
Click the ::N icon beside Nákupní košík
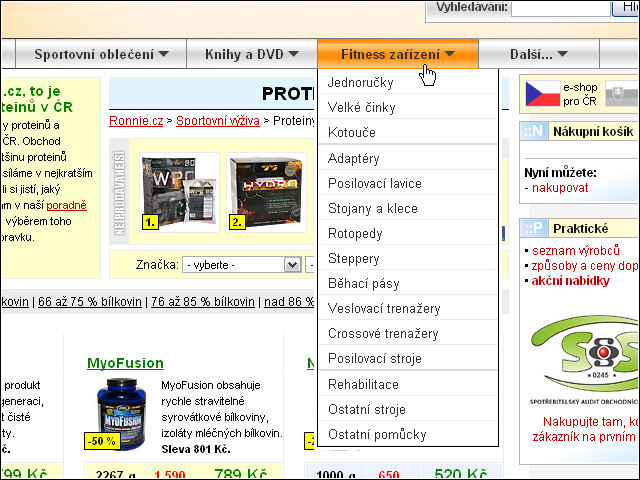[x=533, y=131]
